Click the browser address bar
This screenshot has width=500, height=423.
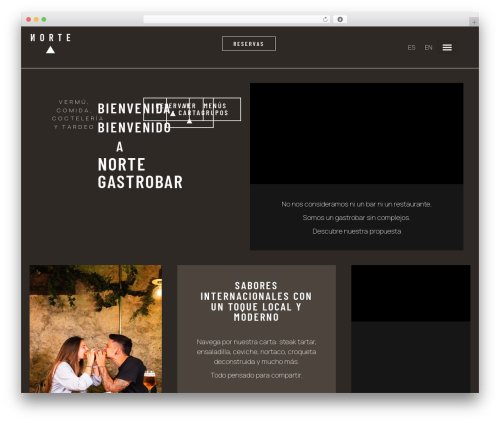coord(237,19)
